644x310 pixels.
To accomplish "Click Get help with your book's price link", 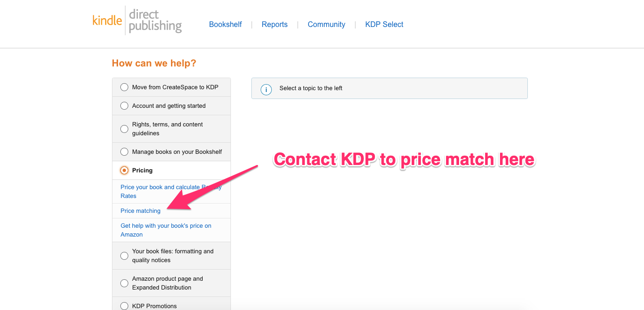I will tap(166, 230).
